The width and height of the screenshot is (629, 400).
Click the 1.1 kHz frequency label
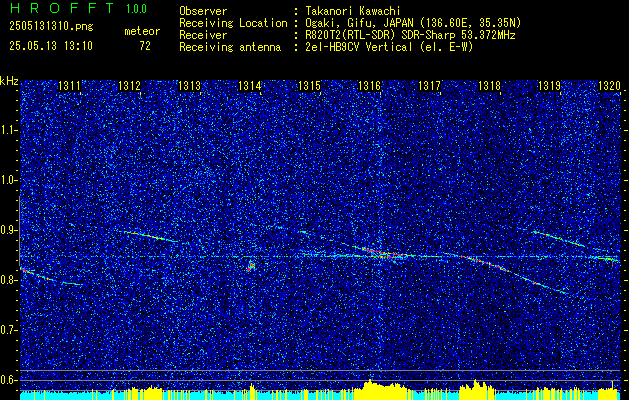[x=8, y=130]
